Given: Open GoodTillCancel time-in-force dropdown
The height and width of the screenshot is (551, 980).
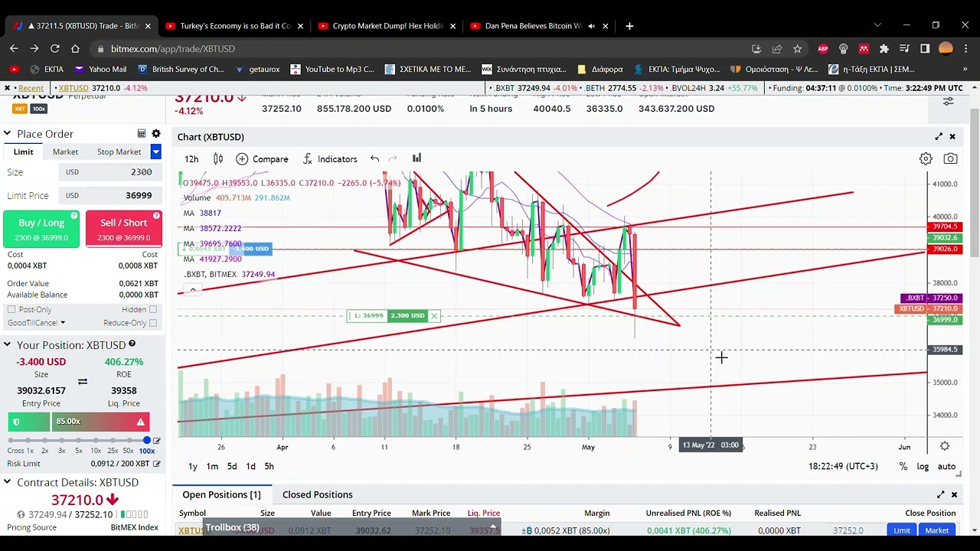Looking at the screenshot, I should 36,323.
